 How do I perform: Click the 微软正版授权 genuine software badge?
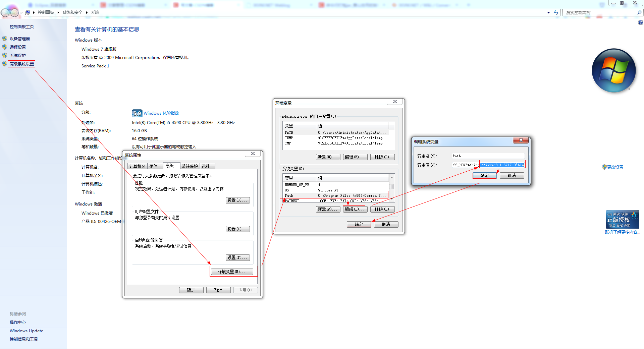coord(622,219)
